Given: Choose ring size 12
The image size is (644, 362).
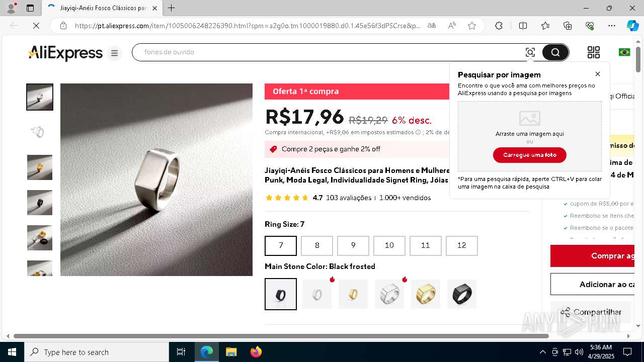Looking at the screenshot, I should [x=462, y=245].
